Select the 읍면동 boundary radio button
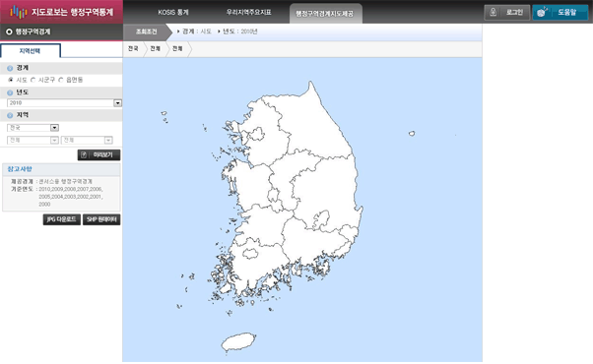This screenshot has height=364, width=593. [x=61, y=80]
